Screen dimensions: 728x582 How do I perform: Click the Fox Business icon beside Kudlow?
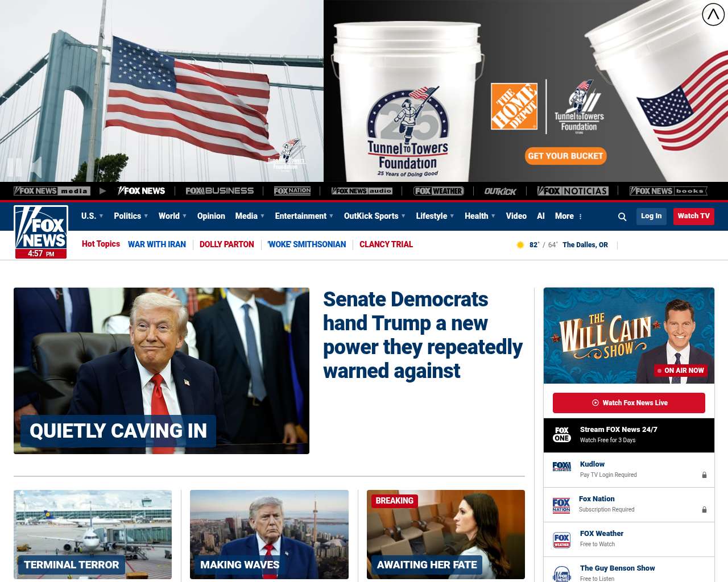(562, 467)
